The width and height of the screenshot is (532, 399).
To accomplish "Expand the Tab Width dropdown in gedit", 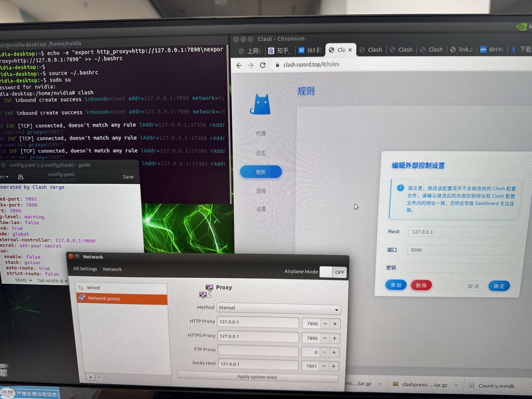I will [52, 281].
